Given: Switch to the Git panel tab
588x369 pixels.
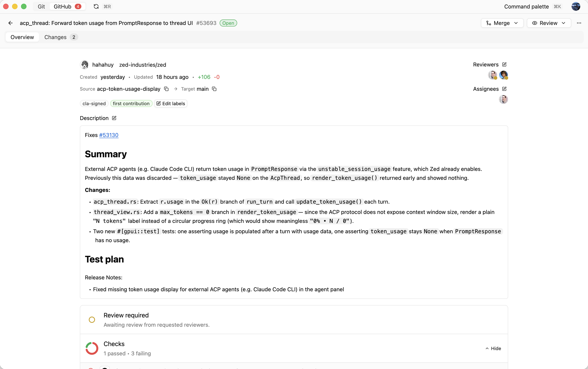Looking at the screenshot, I should click(x=41, y=6).
